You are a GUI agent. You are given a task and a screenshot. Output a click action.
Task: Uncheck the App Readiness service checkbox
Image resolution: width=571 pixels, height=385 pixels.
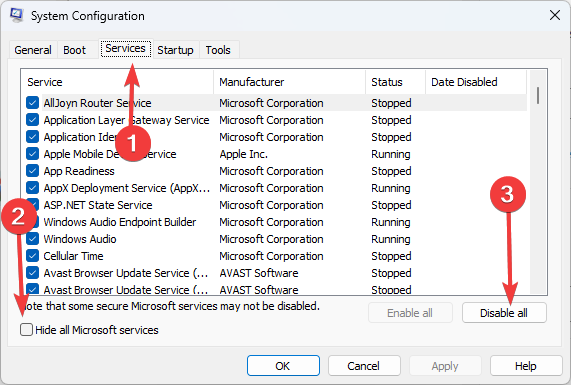(x=32, y=171)
